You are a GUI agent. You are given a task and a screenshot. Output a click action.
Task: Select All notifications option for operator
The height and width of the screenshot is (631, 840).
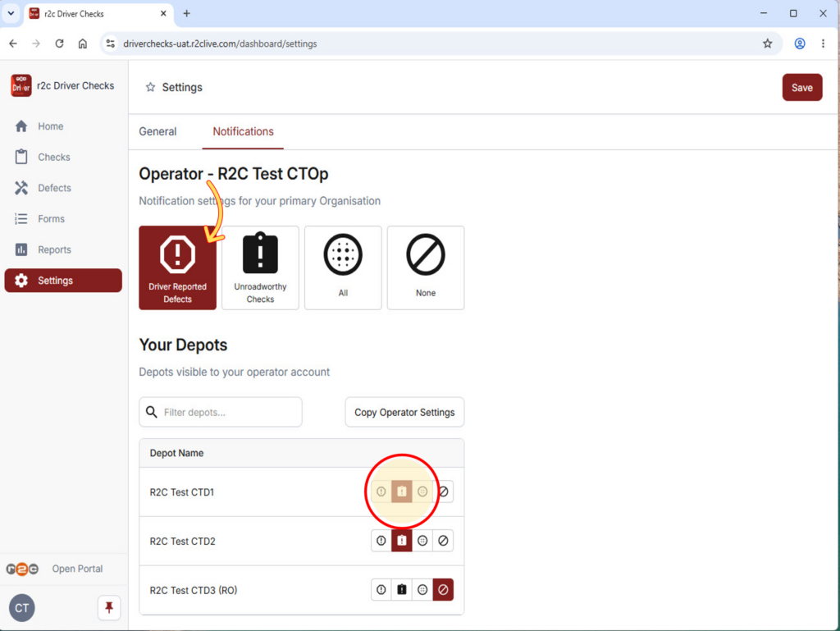pyautogui.click(x=343, y=267)
